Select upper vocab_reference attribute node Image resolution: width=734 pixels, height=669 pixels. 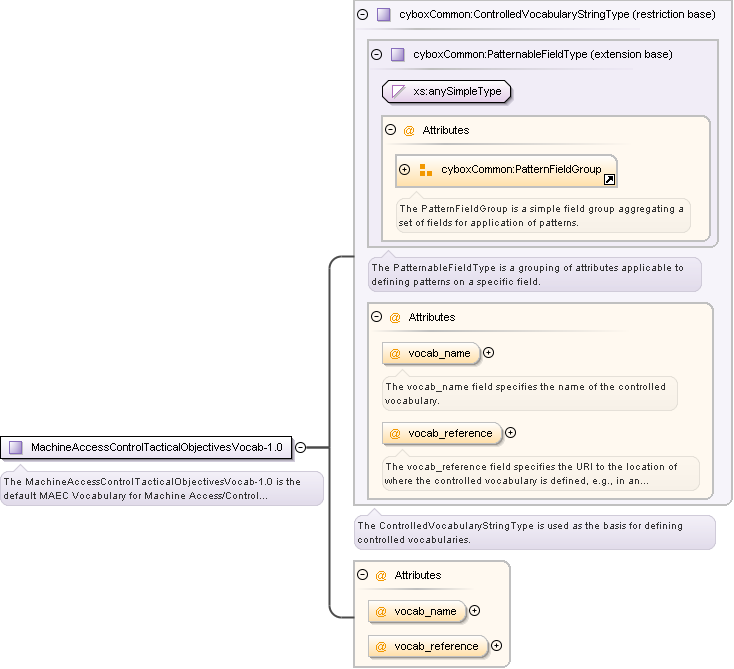(442, 434)
